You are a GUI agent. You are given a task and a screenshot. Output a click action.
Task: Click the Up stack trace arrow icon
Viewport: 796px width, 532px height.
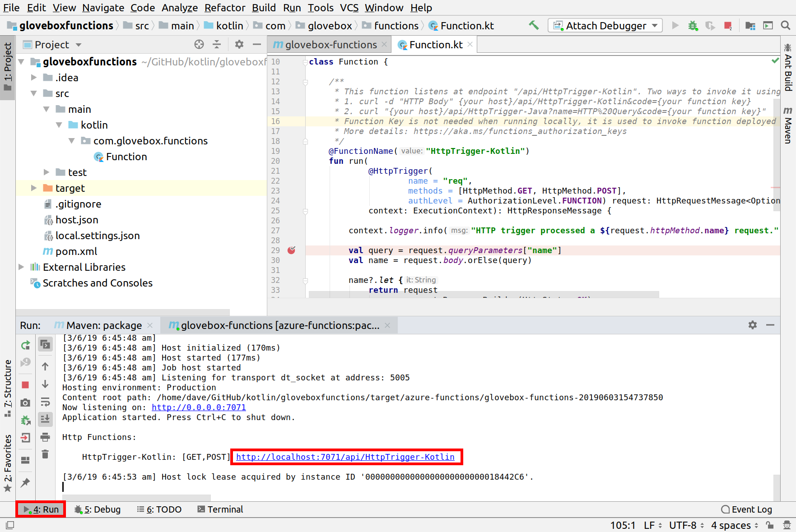45,366
